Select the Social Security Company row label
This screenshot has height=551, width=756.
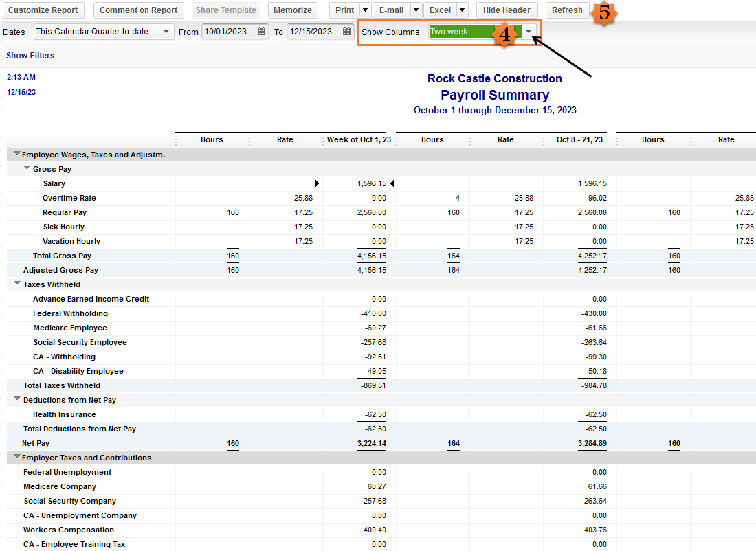point(70,502)
